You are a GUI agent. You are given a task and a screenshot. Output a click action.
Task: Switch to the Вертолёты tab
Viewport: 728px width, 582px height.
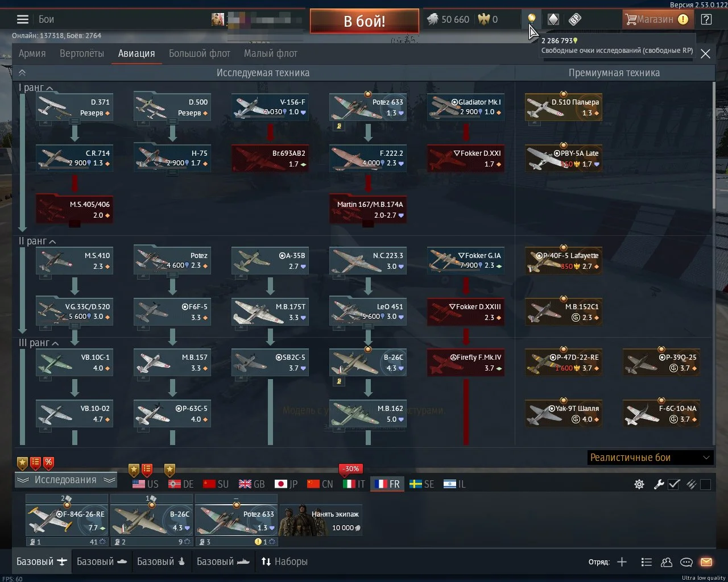point(82,53)
